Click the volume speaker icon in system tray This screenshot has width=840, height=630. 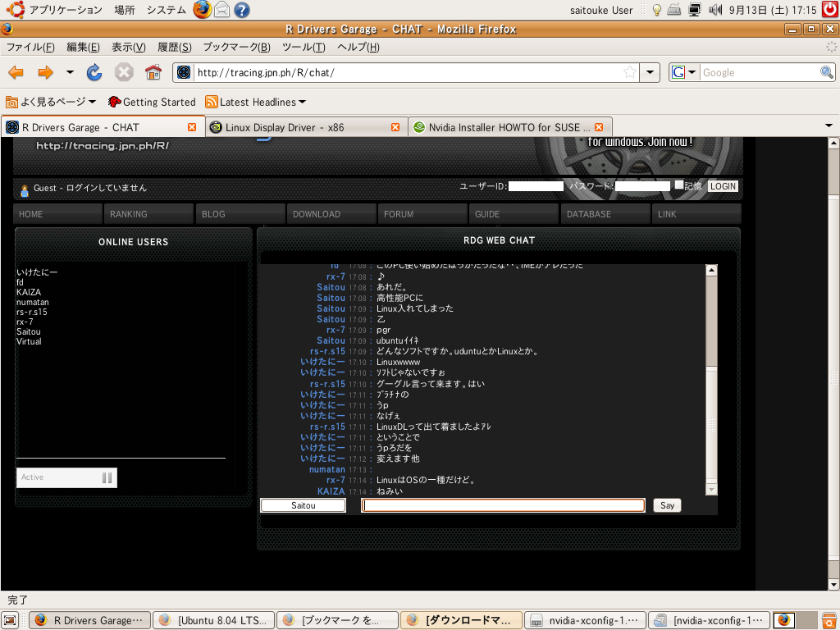click(715, 10)
